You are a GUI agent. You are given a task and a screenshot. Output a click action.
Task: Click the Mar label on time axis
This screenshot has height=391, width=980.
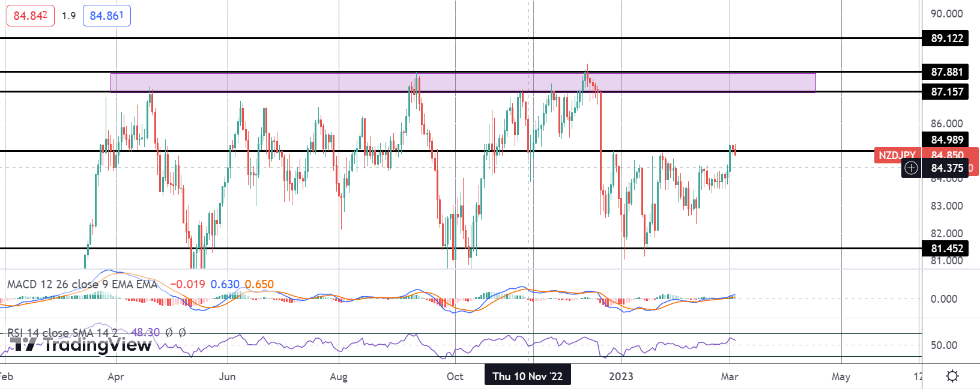(x=730, y=377)
